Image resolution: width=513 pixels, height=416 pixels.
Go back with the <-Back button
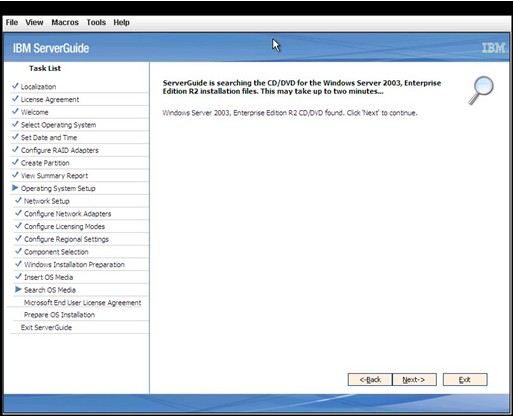coord(370,379)
